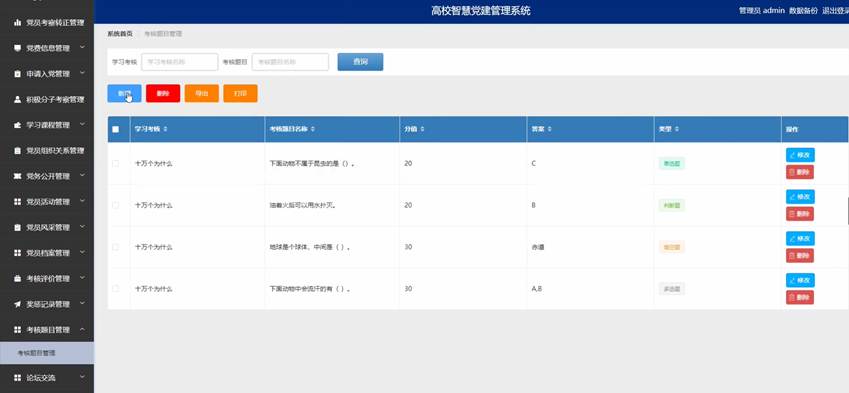849x393 pixels.
Task: Click the paper-plane icon beside 奖惩记录管理
Action: [x=17, y=304]
